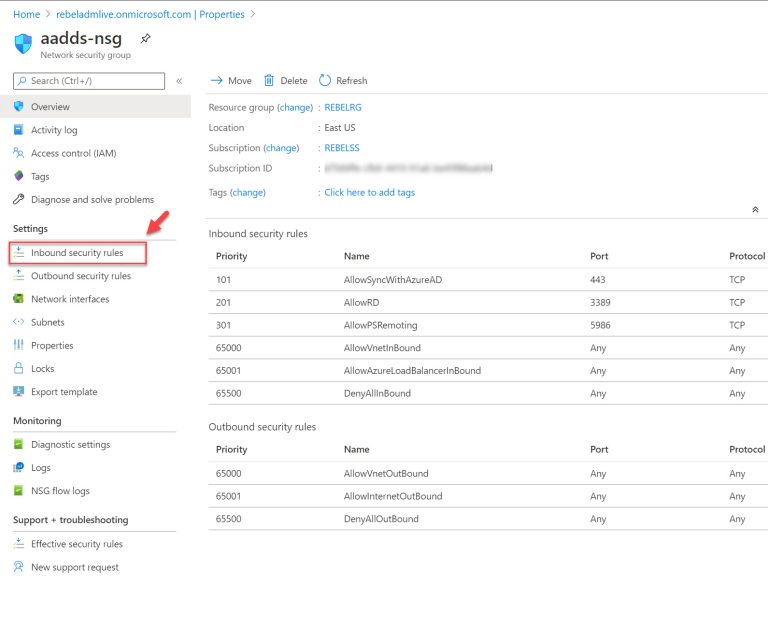Viewport: 768px width, 627px height.
Task: Click the Overview shield icon
Action: coord(19,106)
